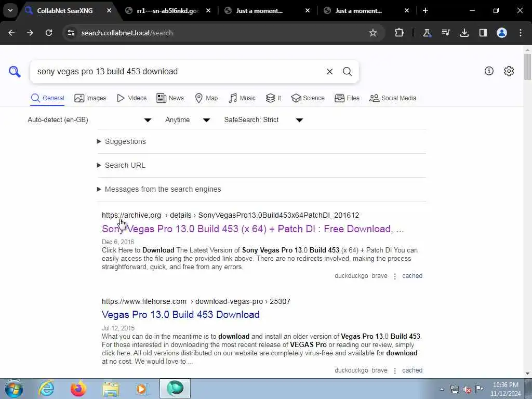Click the muted volume tray icon
The width and height of the screenshot is (532, 399).
[x=467, y=390]
